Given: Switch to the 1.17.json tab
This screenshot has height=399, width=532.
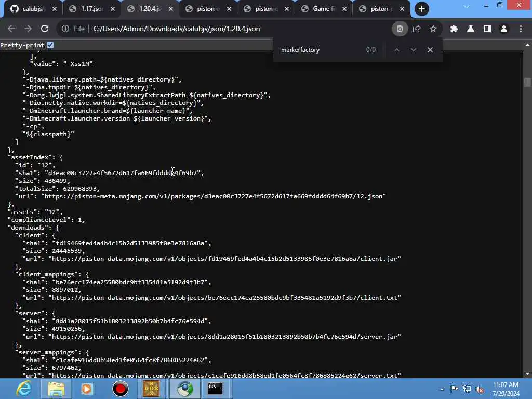Looking at the screenshot, I should [87, 9].
